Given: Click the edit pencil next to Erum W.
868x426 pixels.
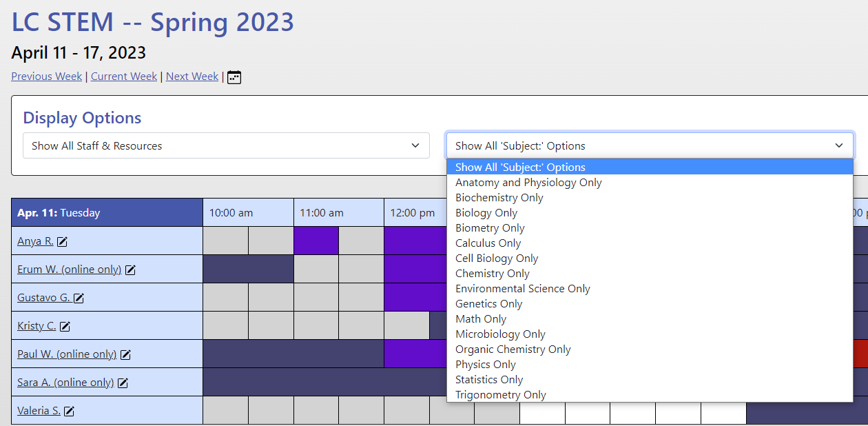Looking at the screenshot, I should click(130, 269).
